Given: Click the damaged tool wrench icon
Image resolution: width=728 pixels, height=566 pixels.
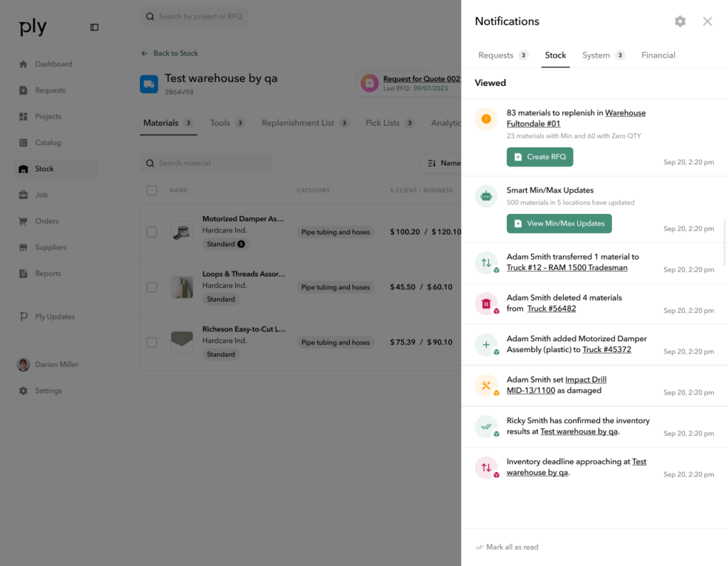Looking at the screenshot, I should pos(486,386).
